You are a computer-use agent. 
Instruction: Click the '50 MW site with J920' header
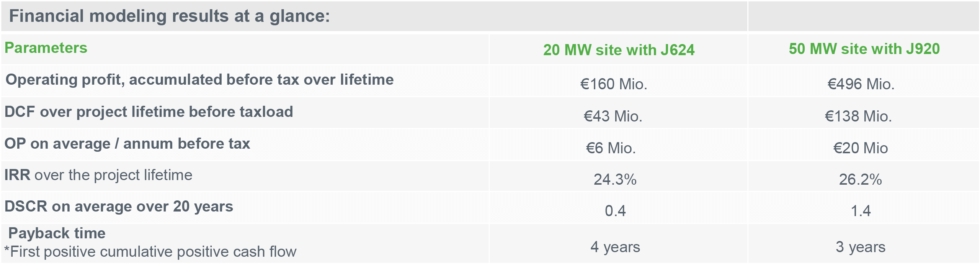click(x=864, y=49)
